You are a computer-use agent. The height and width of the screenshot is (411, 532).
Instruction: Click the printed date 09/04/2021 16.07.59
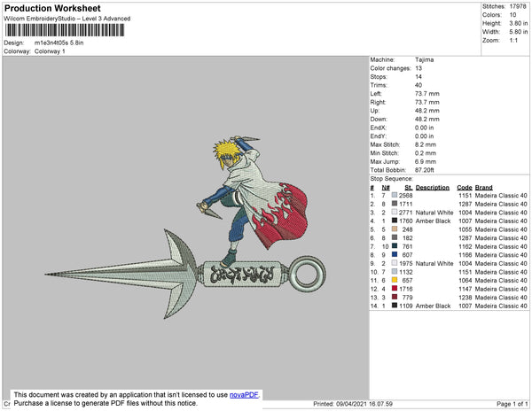[364, 404]
